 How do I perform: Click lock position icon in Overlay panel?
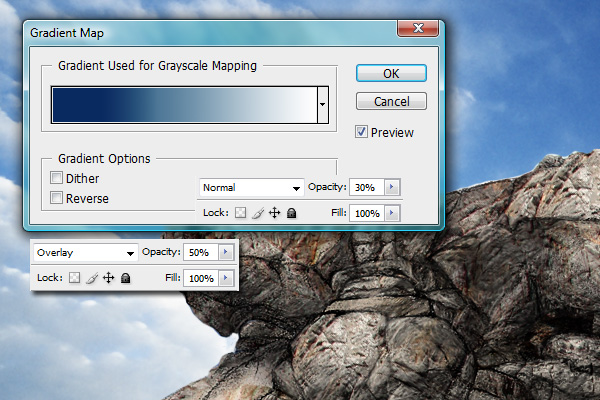[x=109, y=278]
